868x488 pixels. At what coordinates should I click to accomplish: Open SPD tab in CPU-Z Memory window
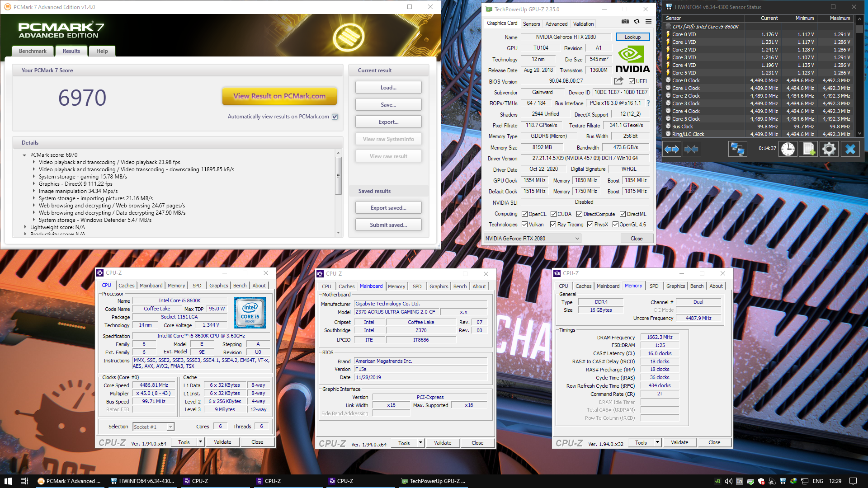tap(654, 286)
